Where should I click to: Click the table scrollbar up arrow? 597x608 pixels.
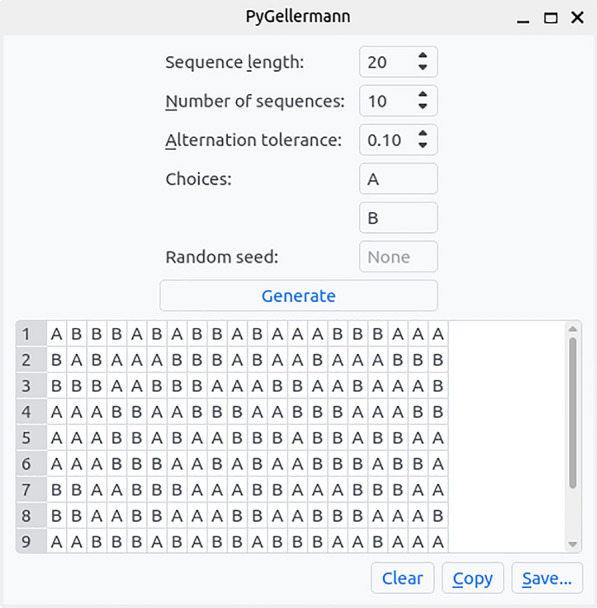coord(573,329)
